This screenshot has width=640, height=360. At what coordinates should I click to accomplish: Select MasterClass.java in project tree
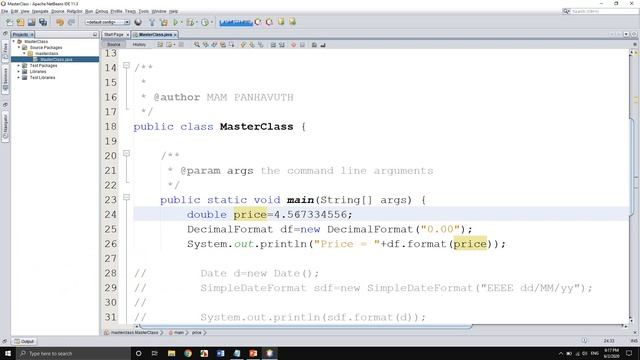coord(56,60)
